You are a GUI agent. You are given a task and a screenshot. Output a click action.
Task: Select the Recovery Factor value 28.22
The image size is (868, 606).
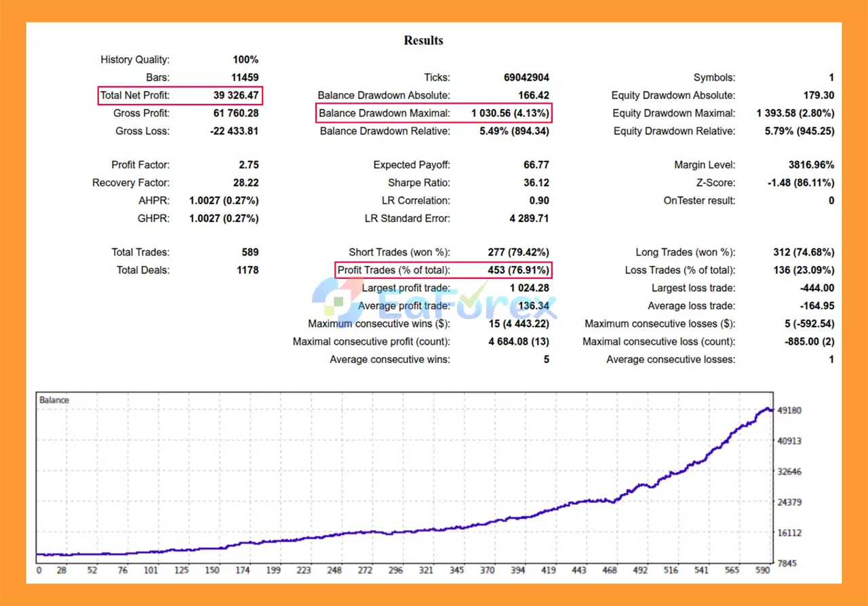tap(245, 183)
